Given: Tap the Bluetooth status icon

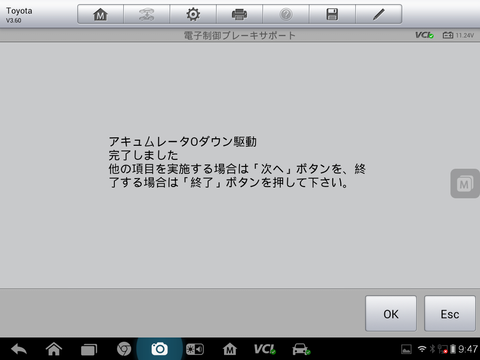Looking at the screenshot, I should click(432, 349).
